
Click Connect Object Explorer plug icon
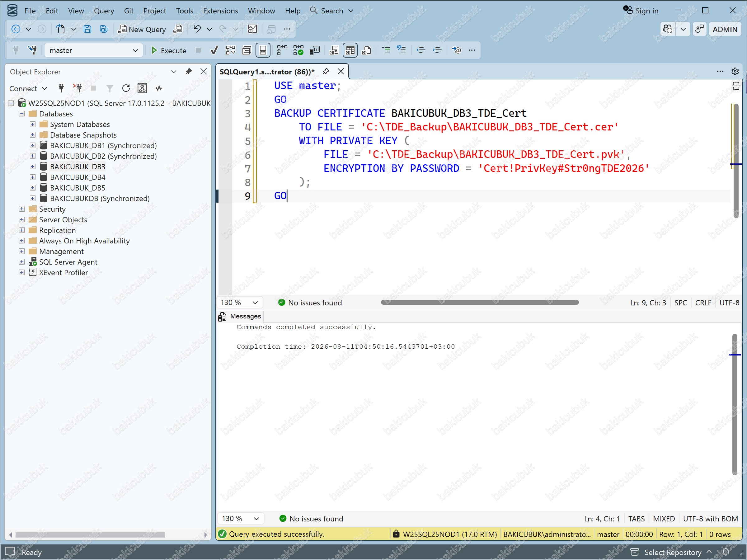61,88
